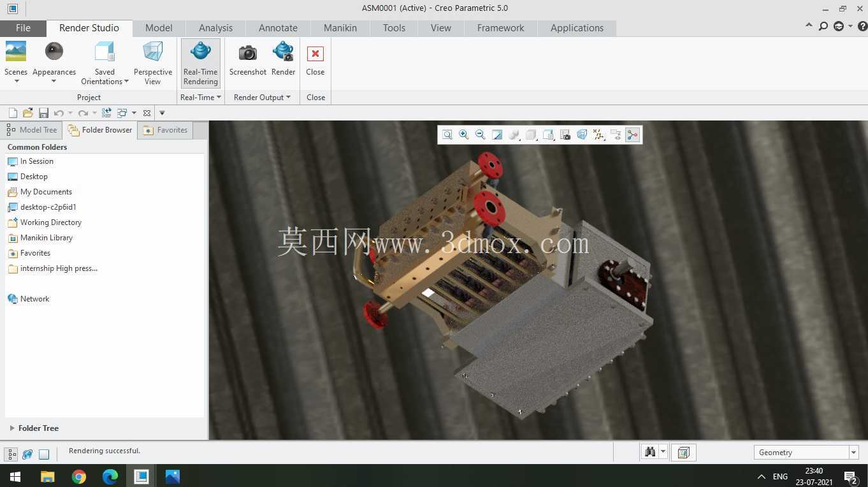The height and width of the screenshot is (487, 868).
Task: Click the Find binoculars icon
Action: [x=650, y=452]
